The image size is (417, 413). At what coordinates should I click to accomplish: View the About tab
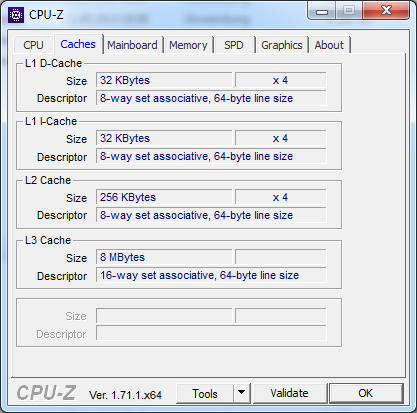pos(329,45)
